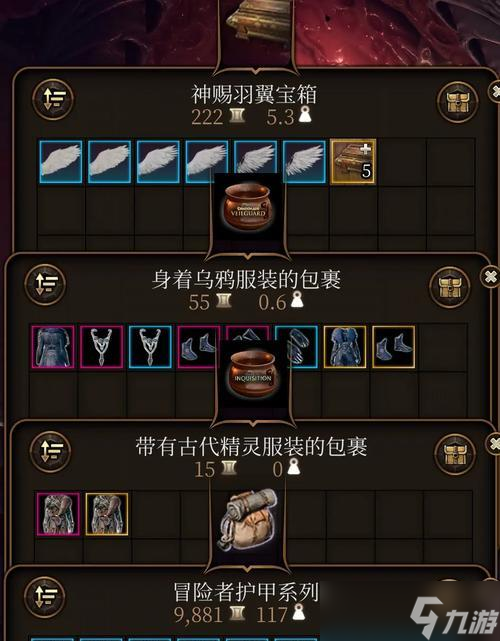Click take-all chest icon in 神赐羽翼宝箱 panel
The image size is (500, 641).
[x=457, y=102]
